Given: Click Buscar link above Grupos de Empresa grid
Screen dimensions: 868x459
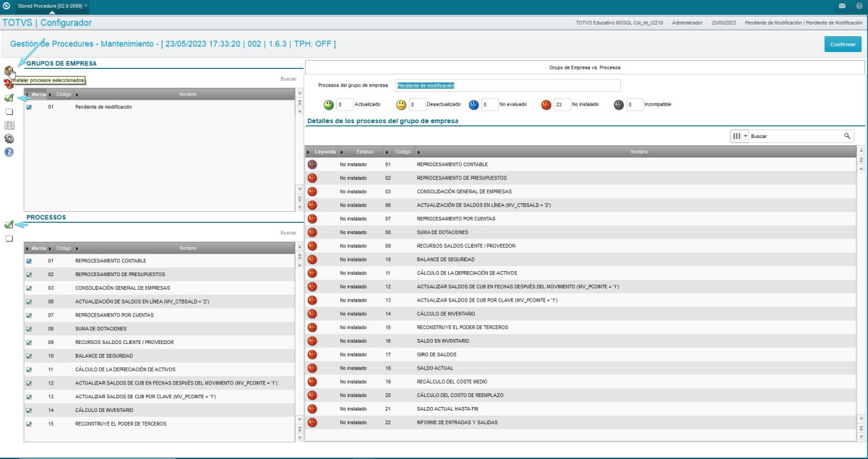Looking at the screenshot, I should pyautogui.click(x=288, y=79).
